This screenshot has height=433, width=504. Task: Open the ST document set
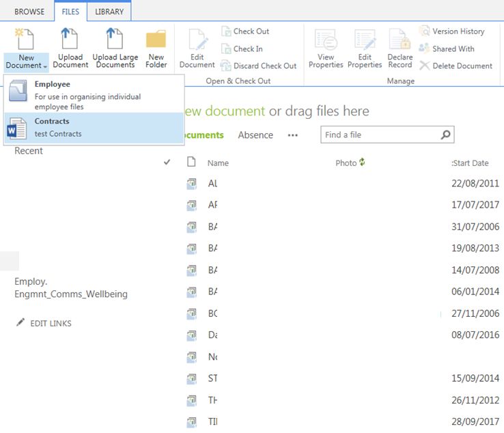(212, 378)
